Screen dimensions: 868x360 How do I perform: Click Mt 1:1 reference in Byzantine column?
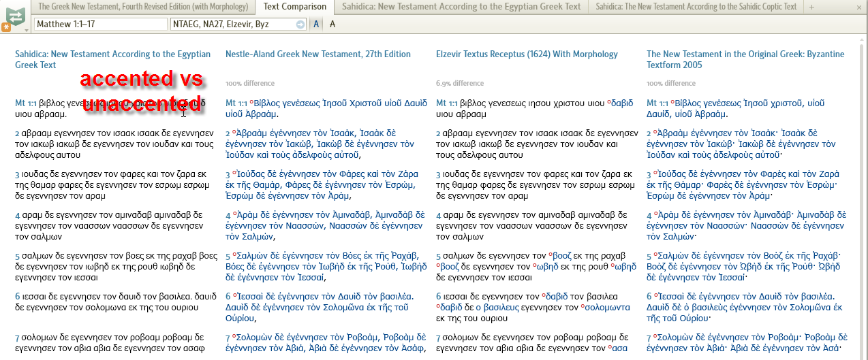click(658, 103)
